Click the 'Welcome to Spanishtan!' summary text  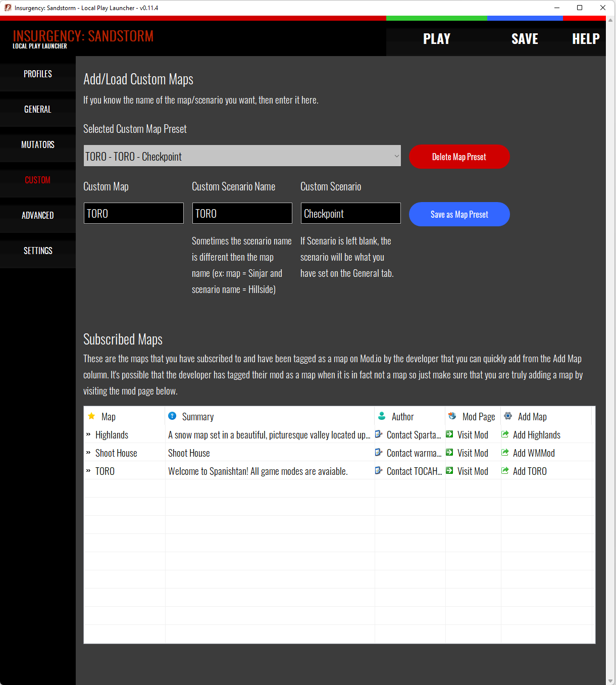pyautogui.click(x=258, y=471)
